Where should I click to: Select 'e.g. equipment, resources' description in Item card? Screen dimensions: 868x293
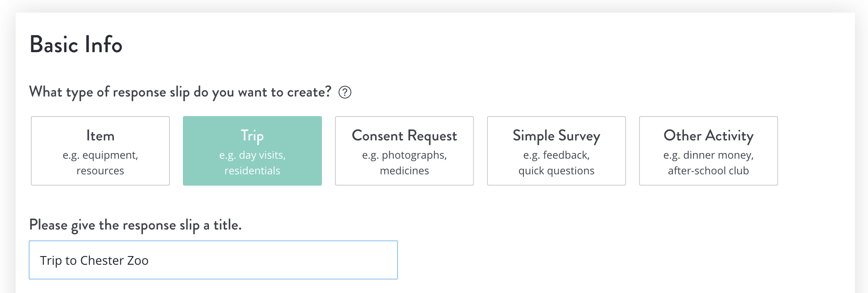pyautogui.click(x=100, y=163)
